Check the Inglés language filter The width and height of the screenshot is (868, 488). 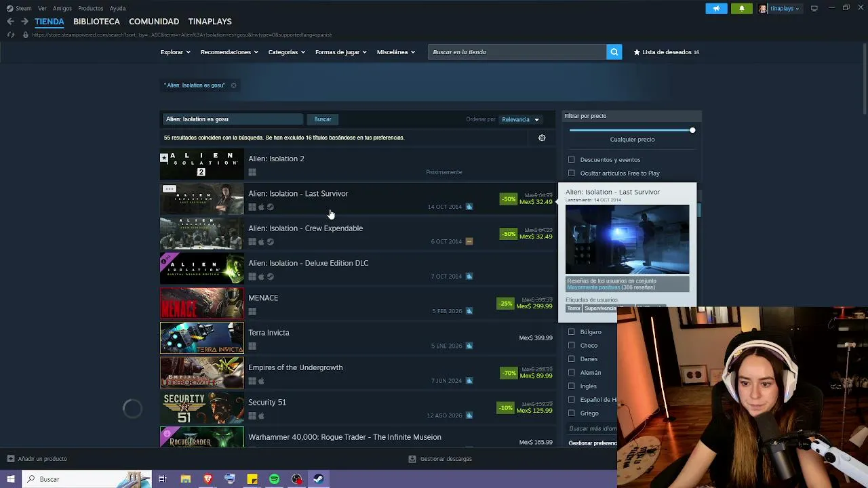(x=572, y=386)
